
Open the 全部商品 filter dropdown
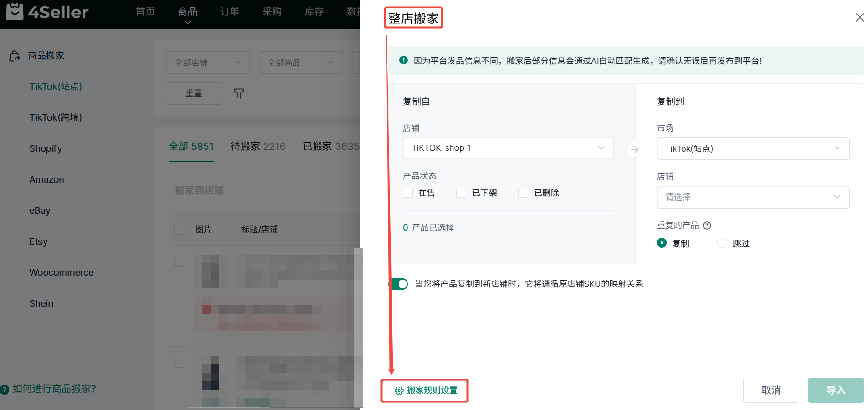tap(300, 62)
